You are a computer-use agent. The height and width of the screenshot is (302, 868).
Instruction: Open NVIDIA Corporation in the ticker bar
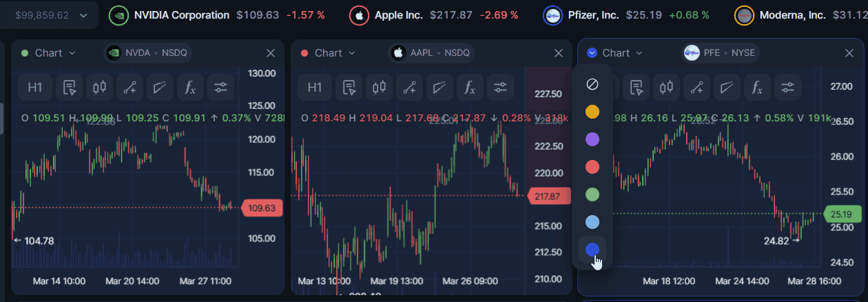(x=182, y=15)
